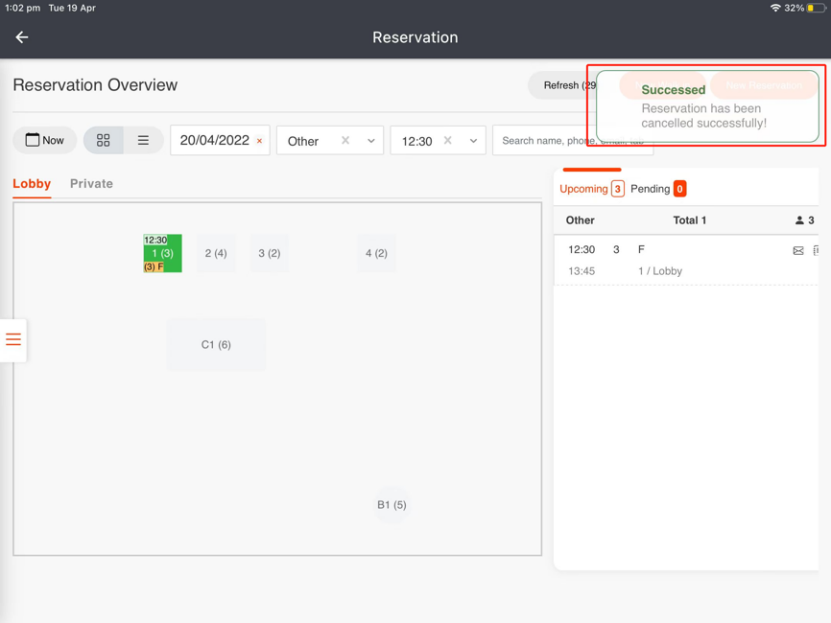The width and height of the screenshot is (831, 623).
Task: Switch to list view
Action: tap(143, 141)
